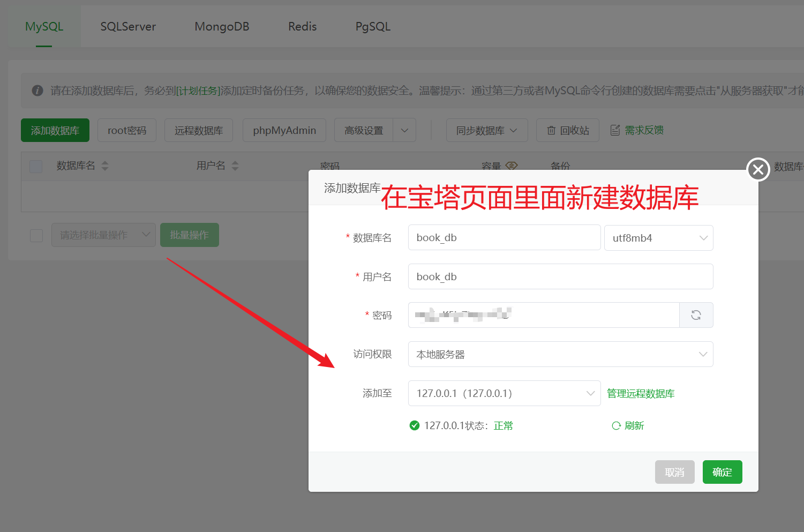Screen dimensions: 804x532
Task: Expand the advanced settings arrow
Action: (x=404, y=130)
